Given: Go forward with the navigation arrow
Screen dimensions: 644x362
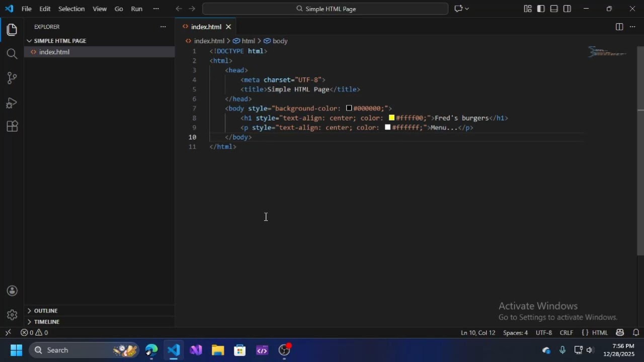Looking at the screenshot, I should (x=192, y=9).
